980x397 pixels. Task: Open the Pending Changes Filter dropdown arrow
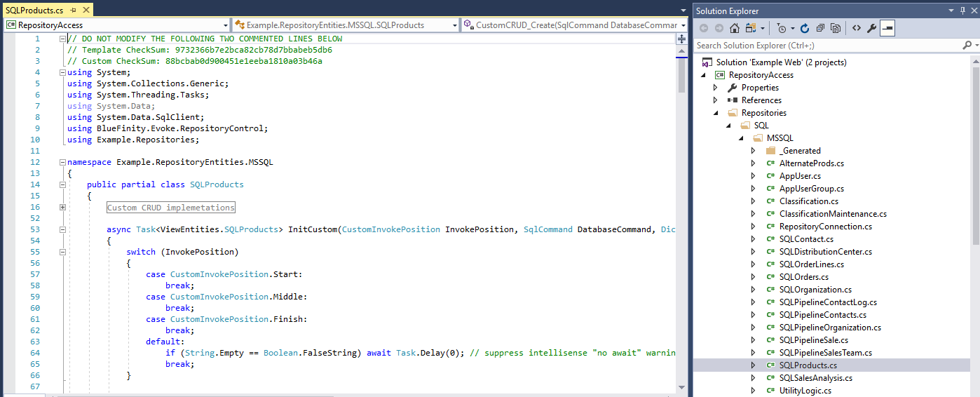(x=793, y=29)
